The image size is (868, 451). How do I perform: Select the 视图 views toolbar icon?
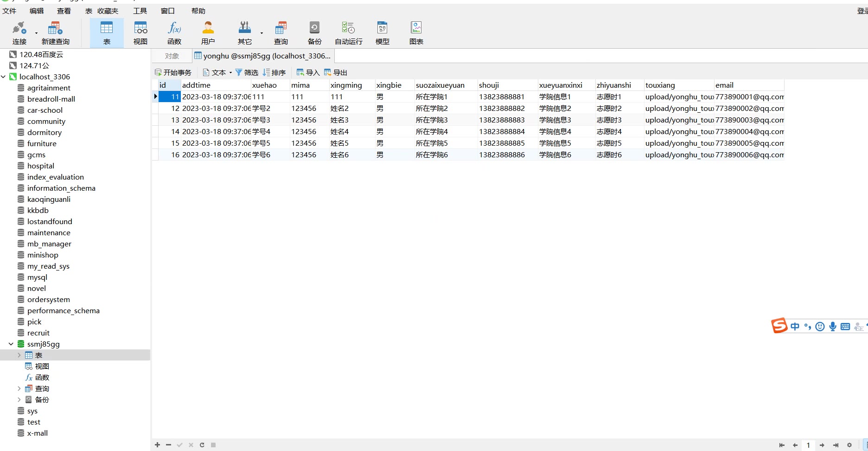[x=140, y=33]
